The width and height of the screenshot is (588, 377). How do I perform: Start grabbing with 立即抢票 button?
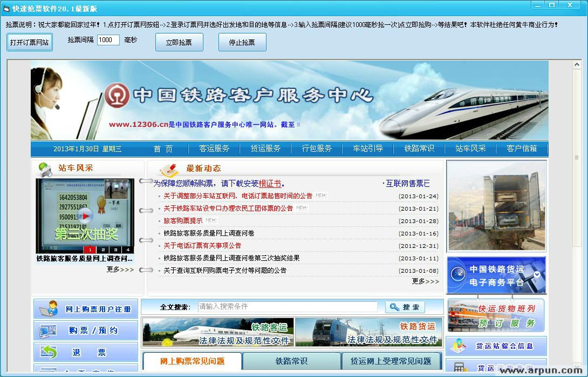click(179, 43)
